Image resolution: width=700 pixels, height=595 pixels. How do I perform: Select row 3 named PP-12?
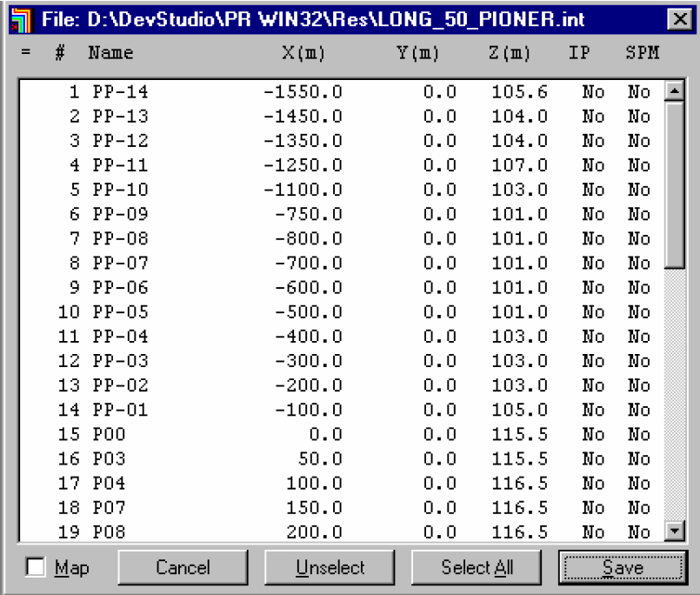pos(342,141)
